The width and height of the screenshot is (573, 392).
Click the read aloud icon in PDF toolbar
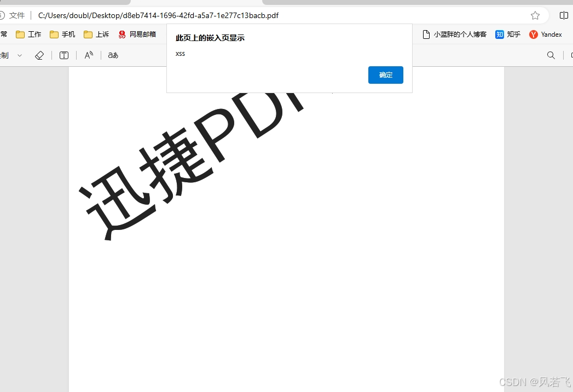pos(89,55)
